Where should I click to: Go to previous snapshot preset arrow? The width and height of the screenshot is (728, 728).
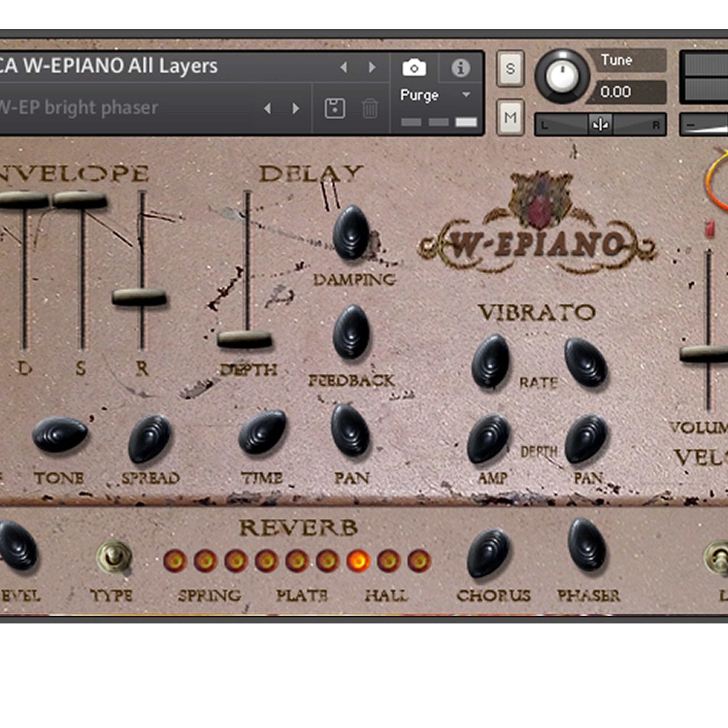click(x=267, y=108)
